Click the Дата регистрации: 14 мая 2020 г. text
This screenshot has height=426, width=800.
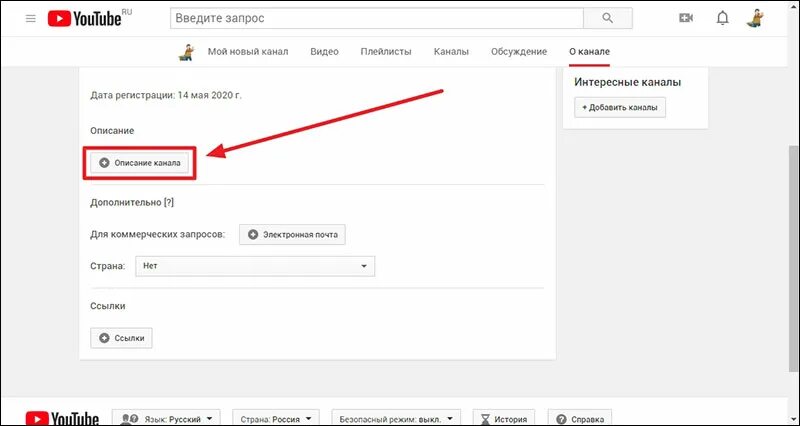coord(166,95)
